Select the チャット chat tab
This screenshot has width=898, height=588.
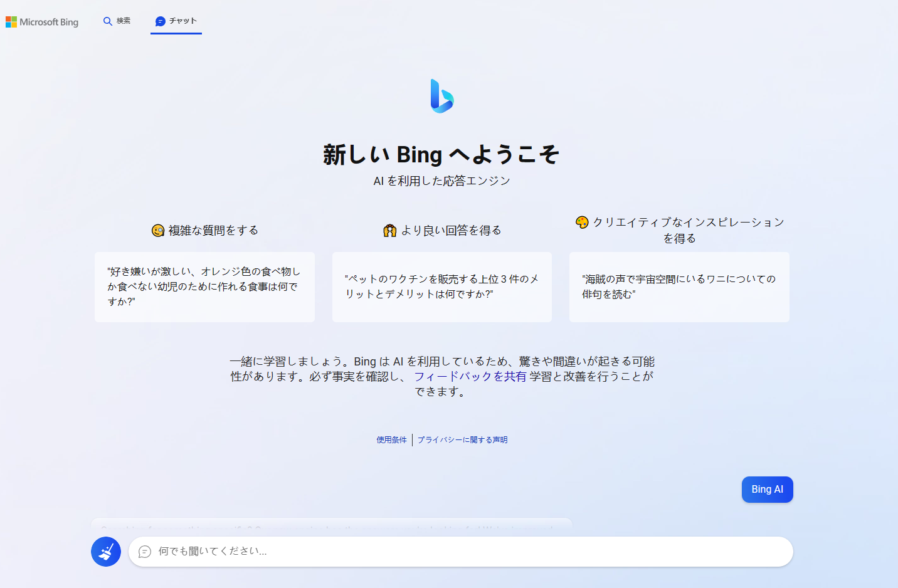176,21
